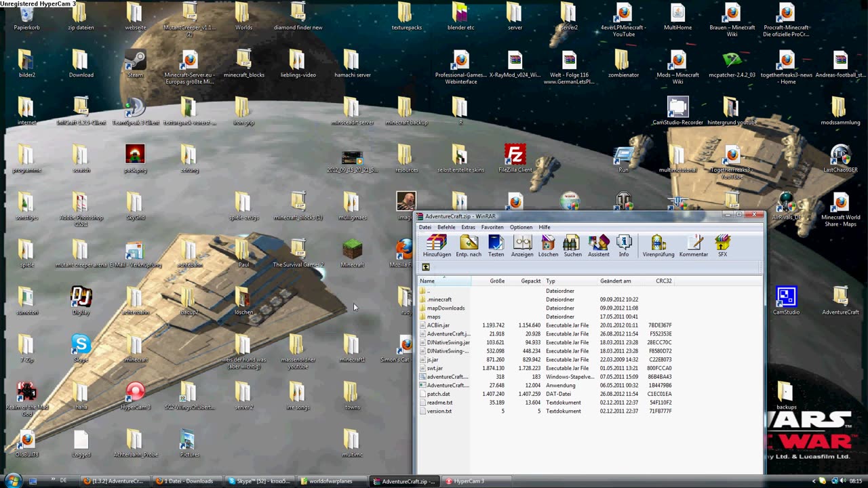868x488 pixels.
Task: Click DE language indicator in taskbar
Action: tap(64, 481)
